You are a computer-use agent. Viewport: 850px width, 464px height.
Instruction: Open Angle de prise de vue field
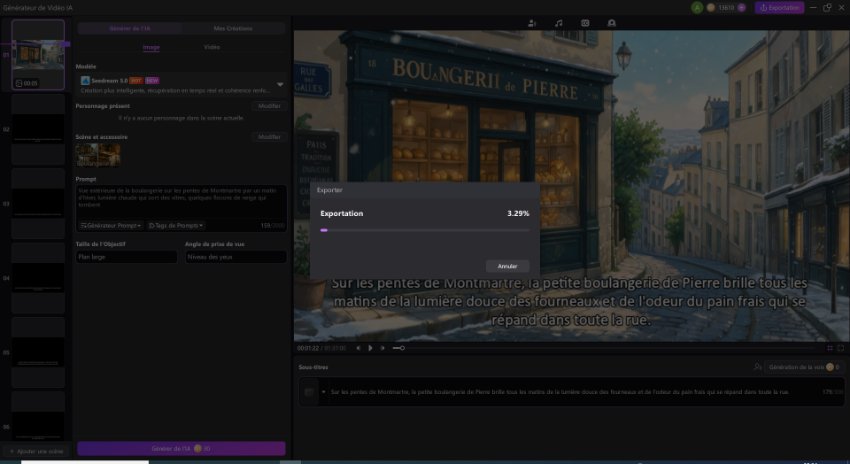[x=236, y=257]
